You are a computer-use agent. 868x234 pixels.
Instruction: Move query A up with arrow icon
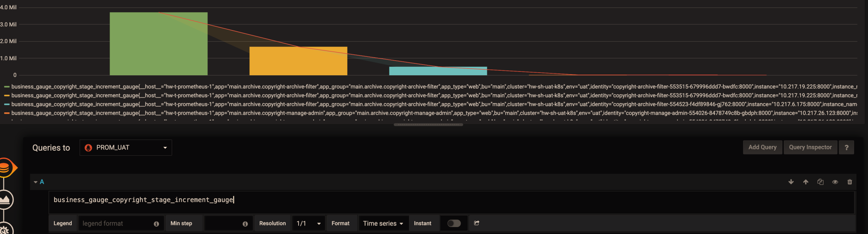pyautogui.click(x=806, y=182)
